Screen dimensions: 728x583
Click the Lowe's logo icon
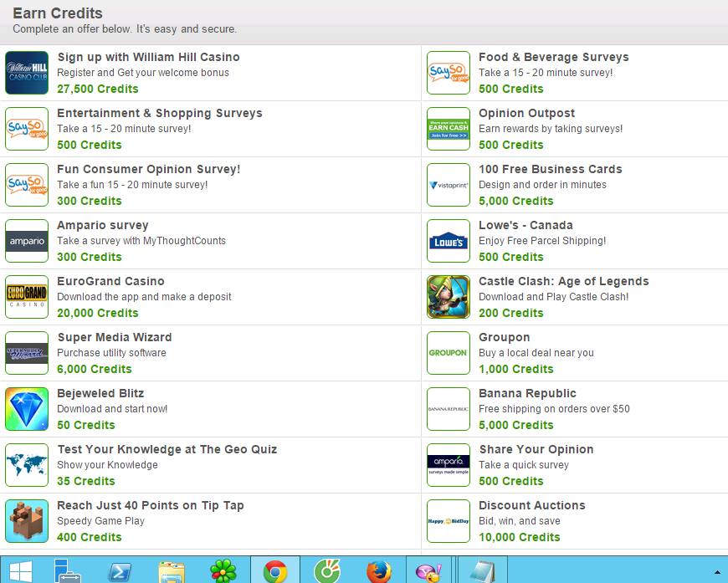pos(449,241)
